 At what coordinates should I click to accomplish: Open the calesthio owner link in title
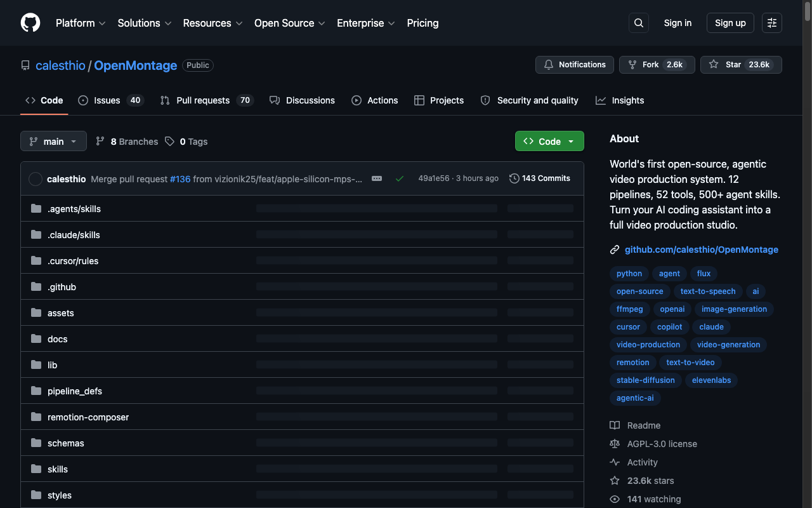[60, 65]
